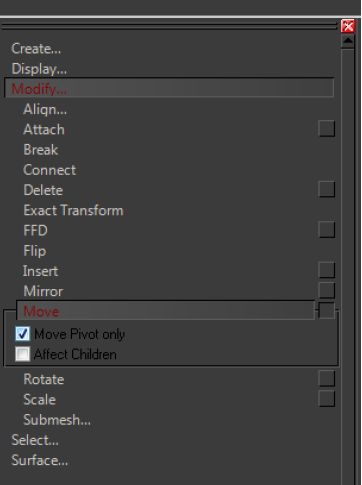Click the options box next to Insert
The image size is (362, 485).
coord(326,270)
